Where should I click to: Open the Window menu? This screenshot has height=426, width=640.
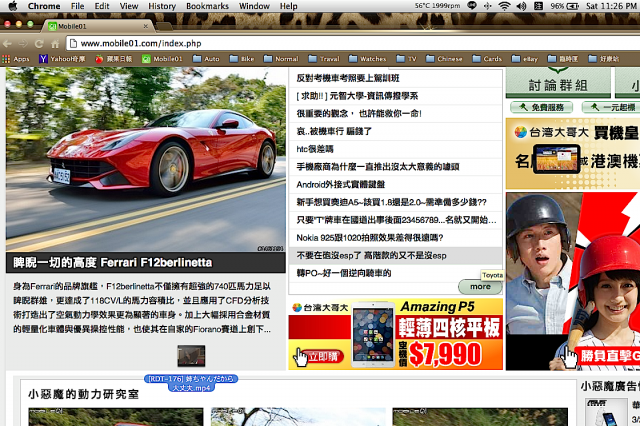(254, 6)
